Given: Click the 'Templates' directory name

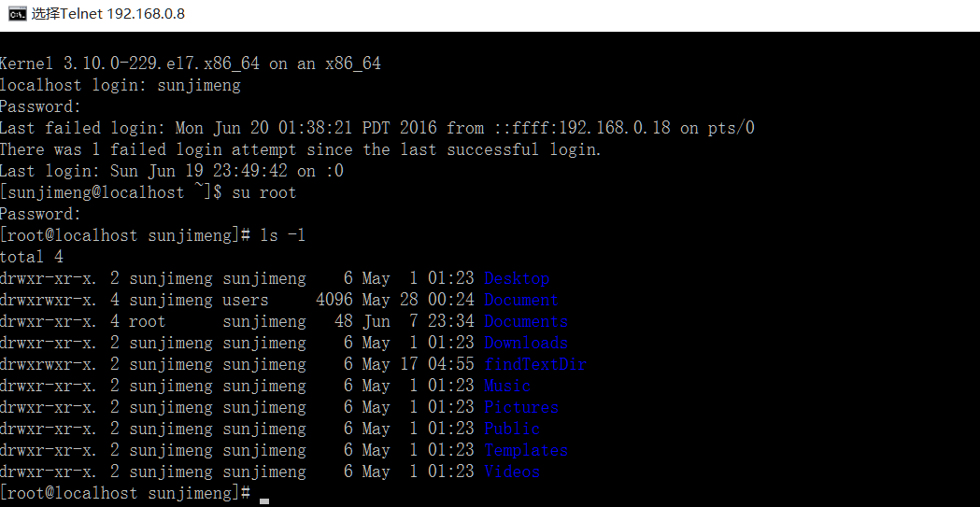Looking at the screenshot, I should click(x=526, y=450).
